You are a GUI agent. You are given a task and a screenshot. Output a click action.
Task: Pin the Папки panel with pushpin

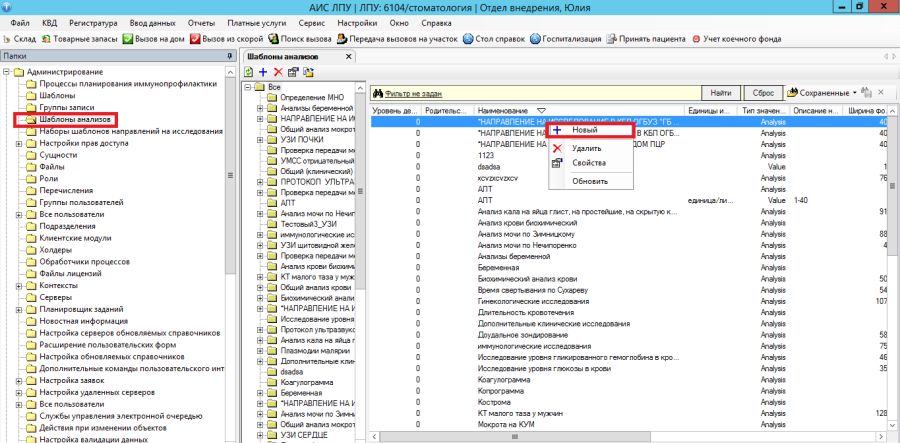230,56
